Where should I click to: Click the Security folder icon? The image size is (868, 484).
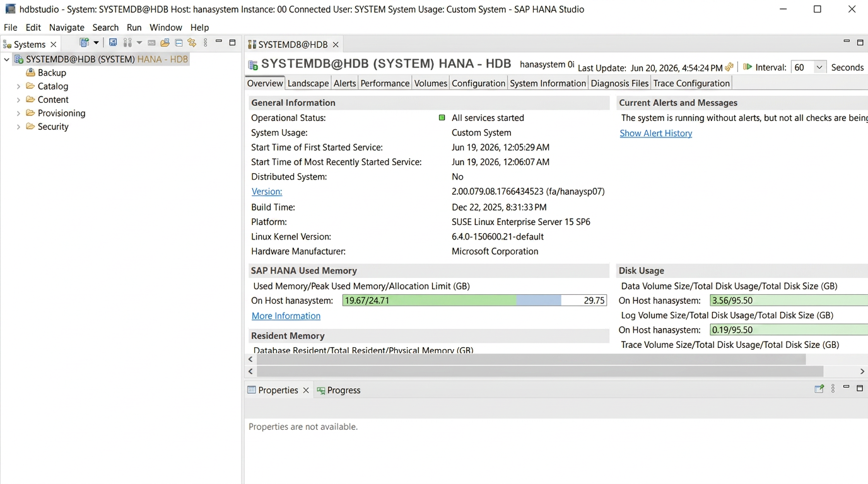pyautogui.click(x=30, y=126)
